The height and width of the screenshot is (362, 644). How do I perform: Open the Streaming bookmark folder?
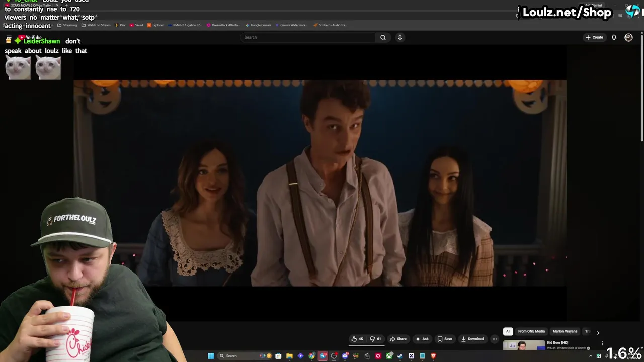tap(67, 25)
